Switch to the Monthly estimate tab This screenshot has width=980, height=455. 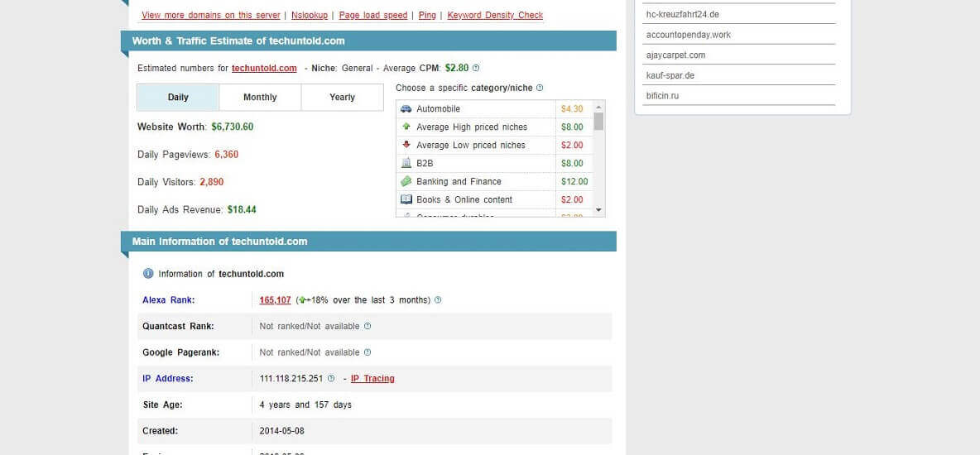click(x=260, y=98)
